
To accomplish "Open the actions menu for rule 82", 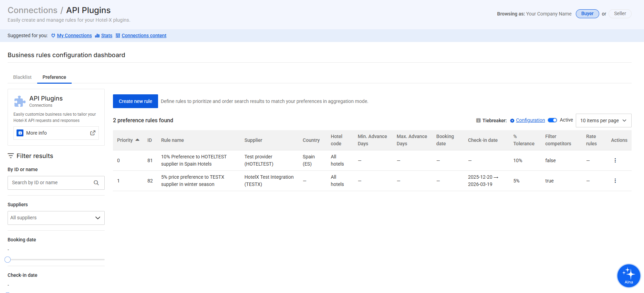I will [615, 181].
